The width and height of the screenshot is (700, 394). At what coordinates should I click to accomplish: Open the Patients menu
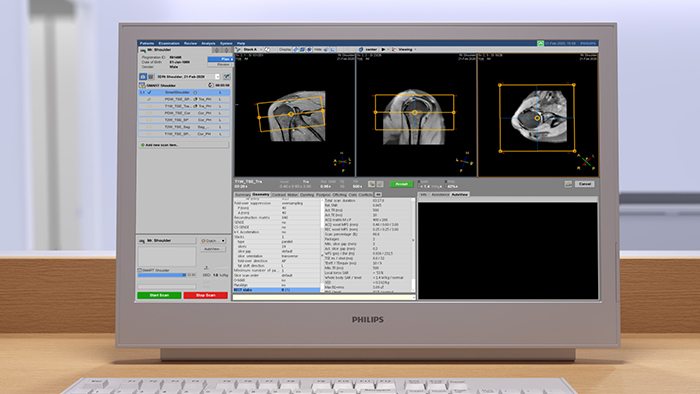[147, 43]
